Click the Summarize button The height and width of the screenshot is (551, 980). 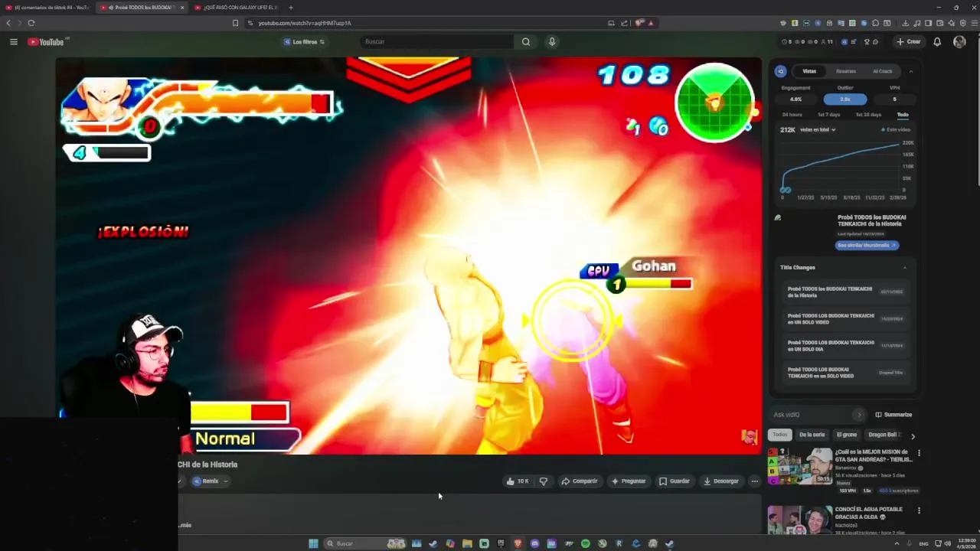[893, 415]
